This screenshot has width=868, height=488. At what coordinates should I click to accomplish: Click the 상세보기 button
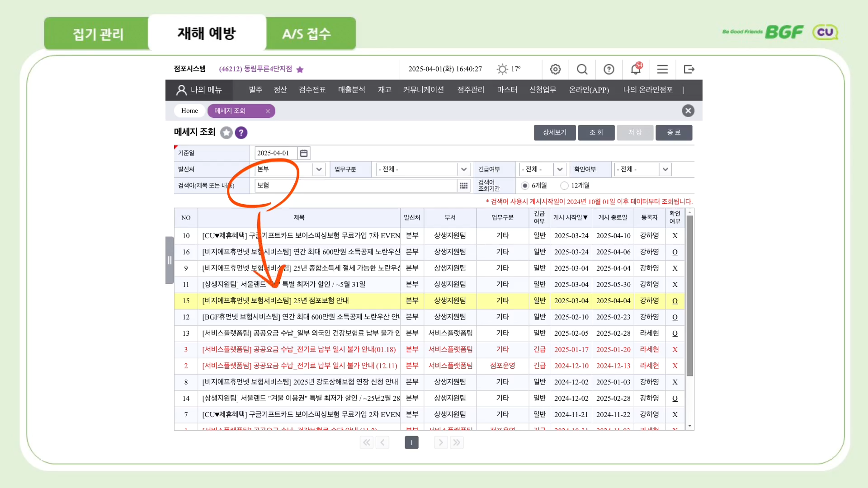(x=555, y=132)
